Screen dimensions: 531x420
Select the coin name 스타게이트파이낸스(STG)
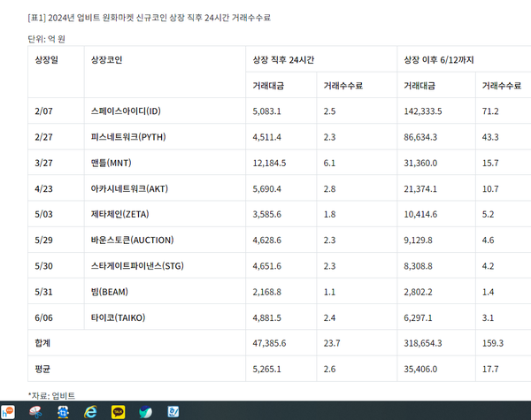tap(137, 265)
